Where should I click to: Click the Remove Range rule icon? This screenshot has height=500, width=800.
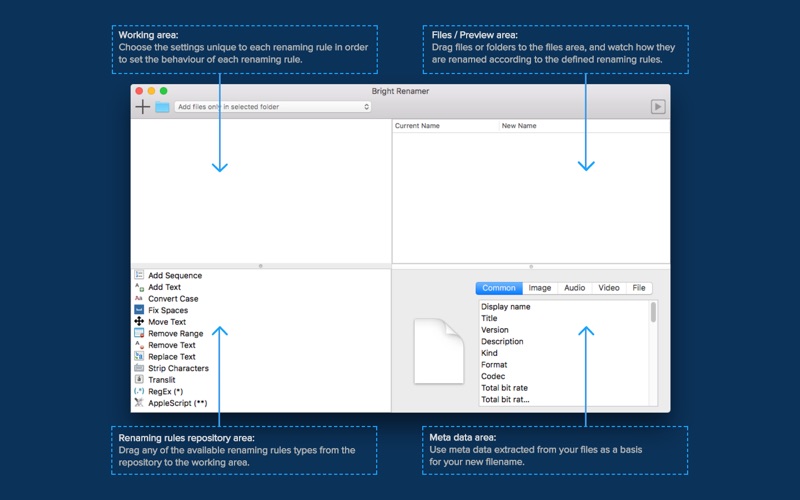tap(139, 333)
